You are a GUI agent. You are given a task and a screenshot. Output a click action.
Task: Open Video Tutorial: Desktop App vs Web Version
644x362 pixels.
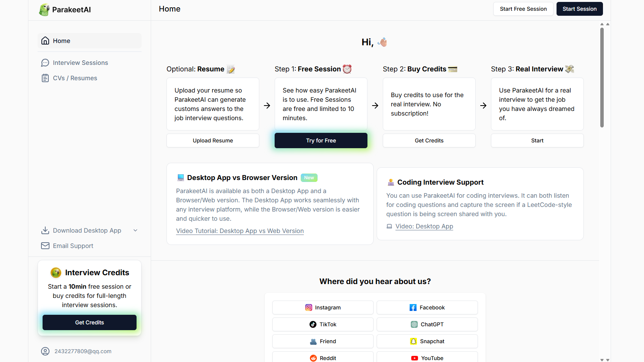[240, 231]
